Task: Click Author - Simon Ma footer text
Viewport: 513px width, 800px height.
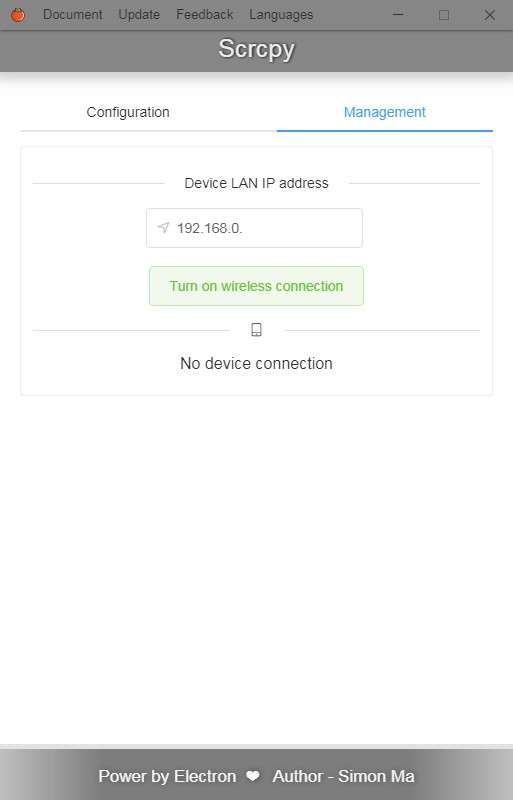Action: coord(343,776)
